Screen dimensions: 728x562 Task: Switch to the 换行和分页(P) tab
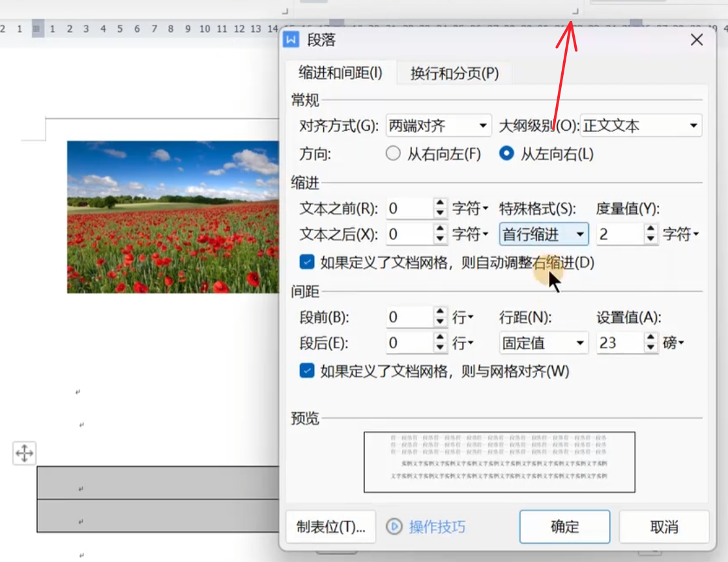click(454, 74)
